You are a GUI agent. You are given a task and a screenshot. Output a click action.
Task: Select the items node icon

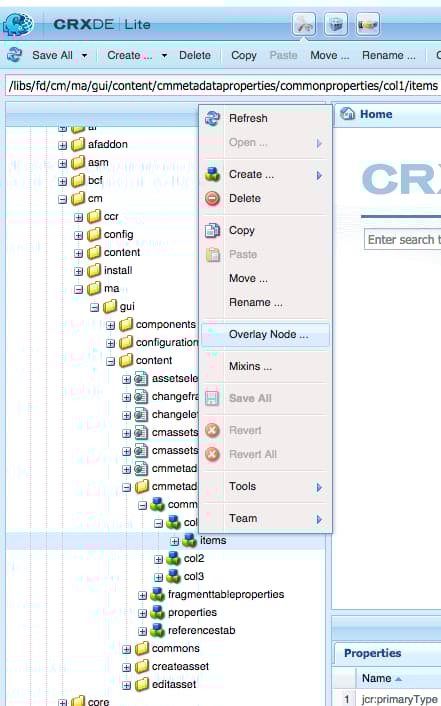tap(190, 540)
